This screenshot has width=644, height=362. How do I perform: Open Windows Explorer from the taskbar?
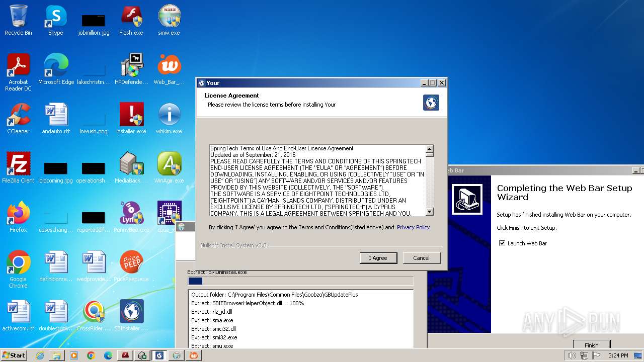(x=57, y=355)
